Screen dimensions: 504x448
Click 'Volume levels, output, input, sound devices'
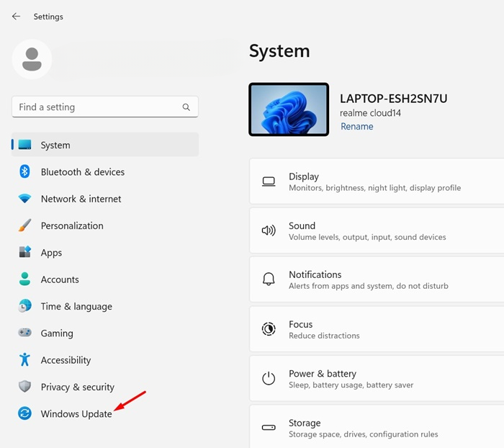pos(367,237)
